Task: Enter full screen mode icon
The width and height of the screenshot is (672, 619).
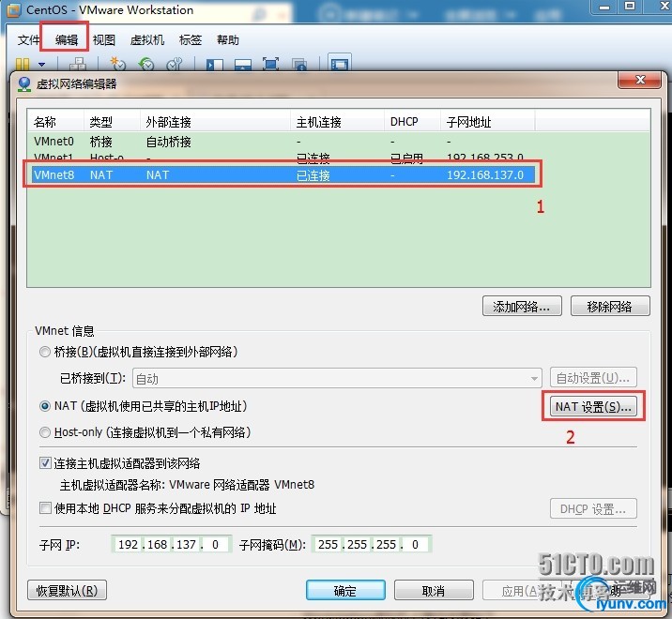Action: point(271,65)
